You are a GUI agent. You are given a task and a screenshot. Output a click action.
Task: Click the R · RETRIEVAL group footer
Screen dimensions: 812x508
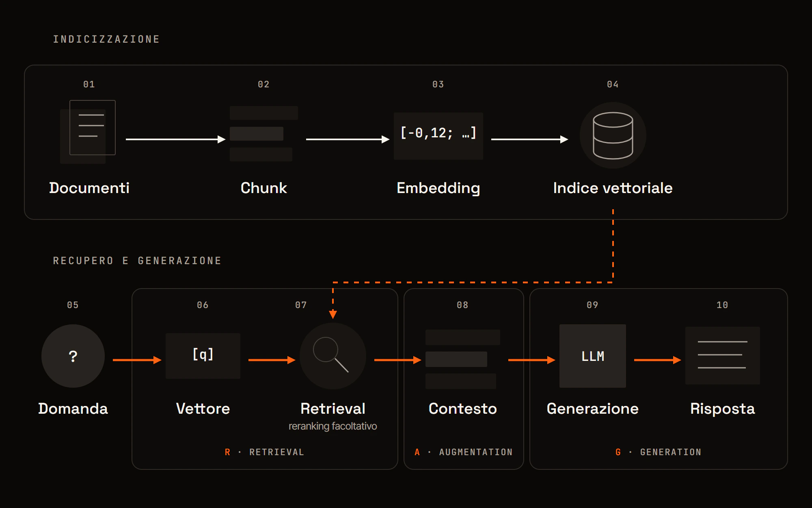coord(264,452)
